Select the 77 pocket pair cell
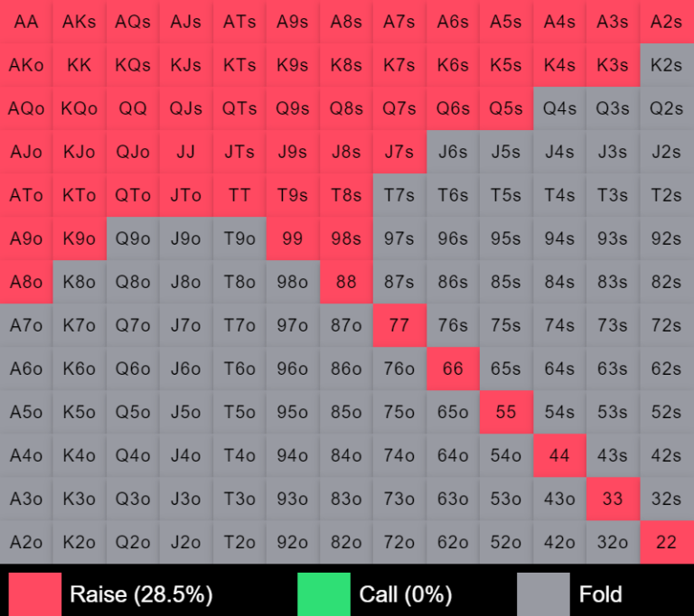The image size is (694, 616). [399, 325]
